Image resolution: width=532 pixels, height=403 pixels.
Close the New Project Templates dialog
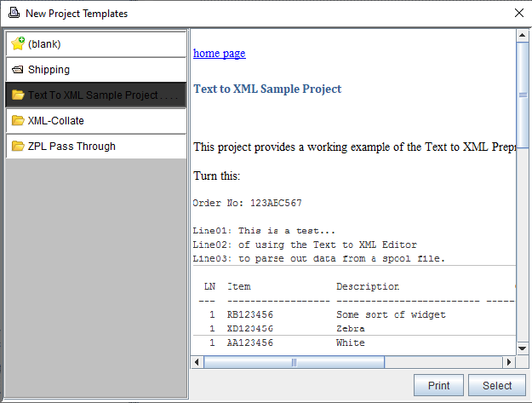click(x=518, y=13)
